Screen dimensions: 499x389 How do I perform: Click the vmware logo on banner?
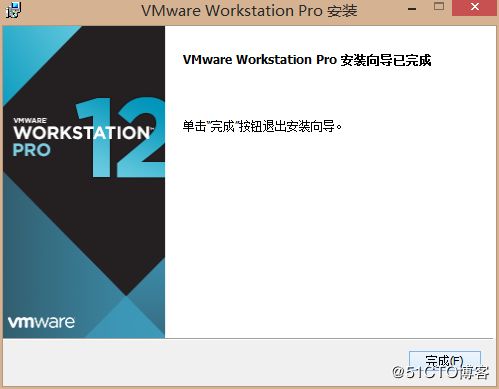[x=41, y=322]
